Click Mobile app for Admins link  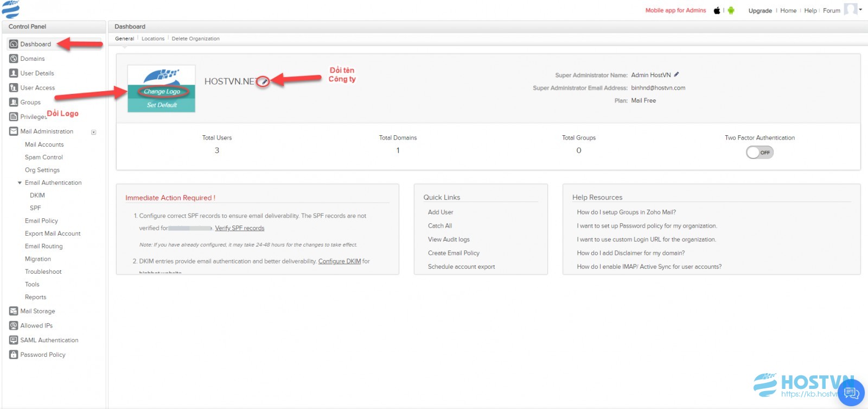point(675,10)
